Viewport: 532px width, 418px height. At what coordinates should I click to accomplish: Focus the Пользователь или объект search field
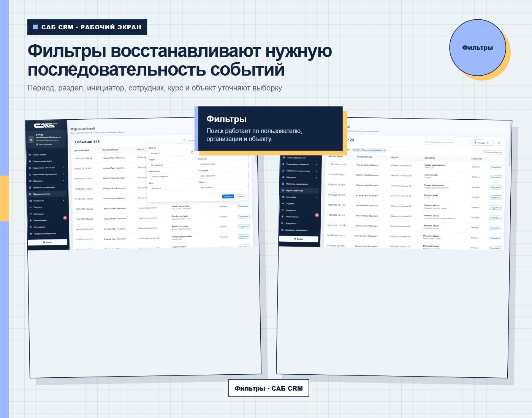click(447, 142)
